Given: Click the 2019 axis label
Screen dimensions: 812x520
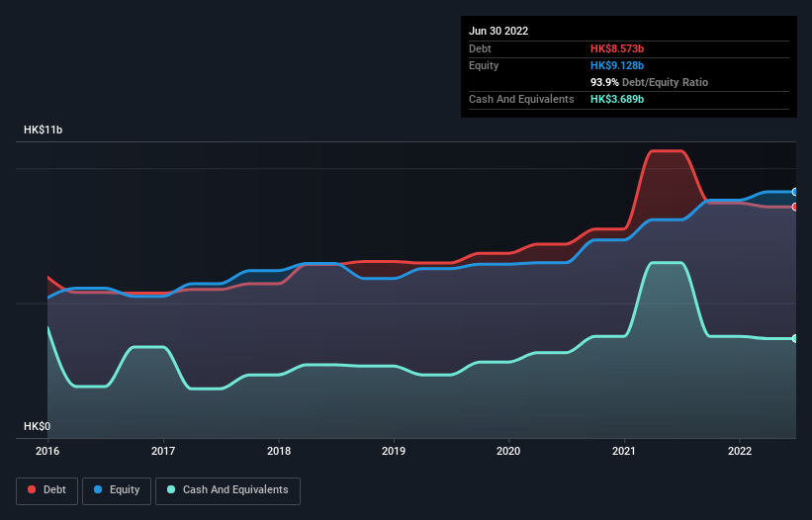Looking at the screenshot, I should click(x=394, y=451).
